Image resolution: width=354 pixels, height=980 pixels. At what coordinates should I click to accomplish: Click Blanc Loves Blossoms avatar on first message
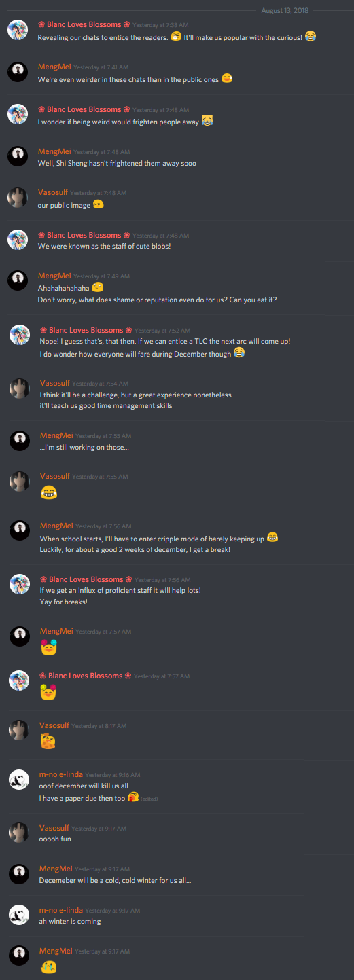pyautogui.click(x=17, y=31)
